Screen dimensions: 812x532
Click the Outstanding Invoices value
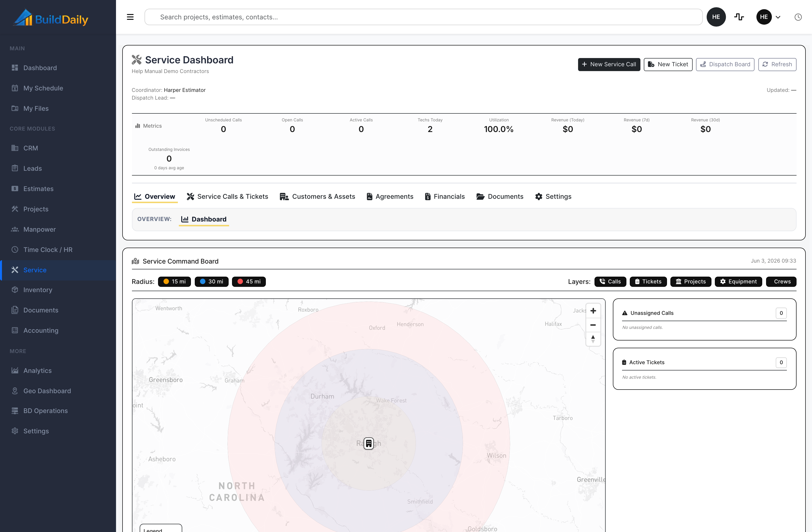(x=169, y=158)
